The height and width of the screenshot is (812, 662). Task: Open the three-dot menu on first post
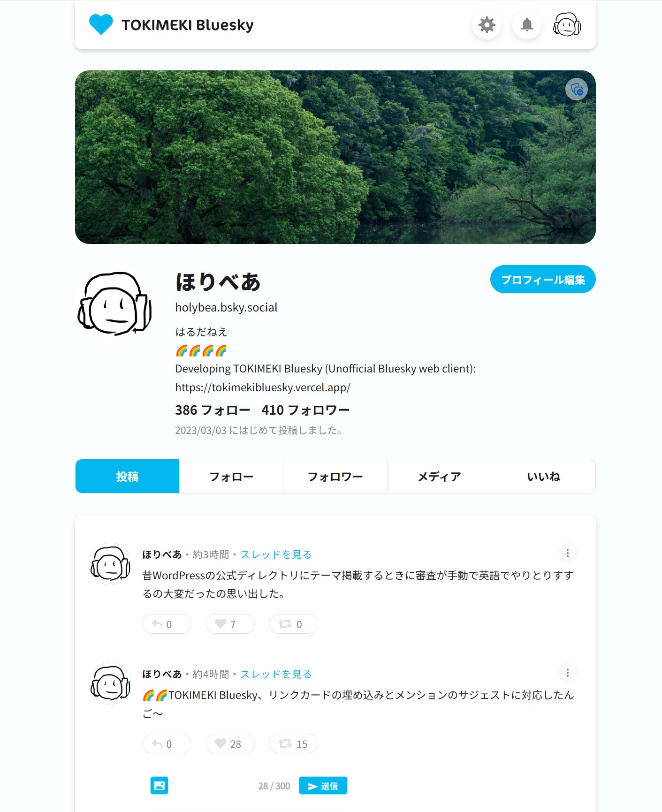(x=568, y=553)
